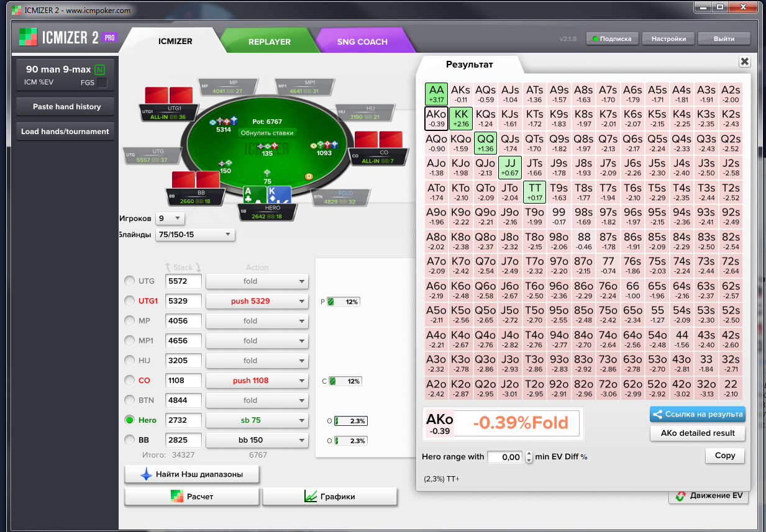This screenshot has width=766, height=532.
Task: Click the Выйти exit button
Action: click(724, 38)
